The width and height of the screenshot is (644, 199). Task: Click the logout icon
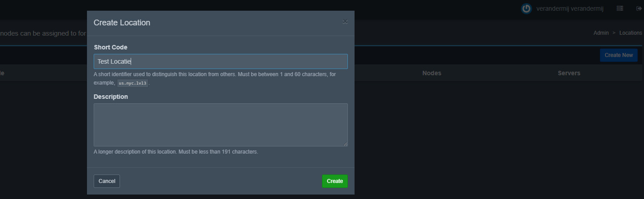(x=639, y=8)
